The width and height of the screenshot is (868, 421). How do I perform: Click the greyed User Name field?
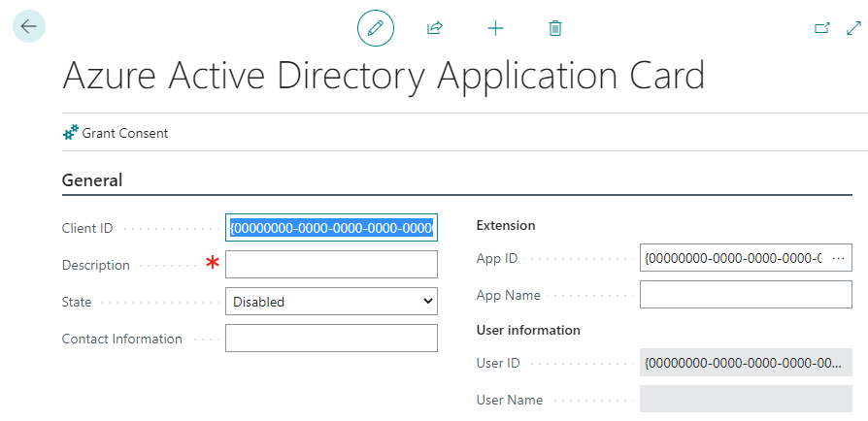pyautogui.click(x=746, y=400)
